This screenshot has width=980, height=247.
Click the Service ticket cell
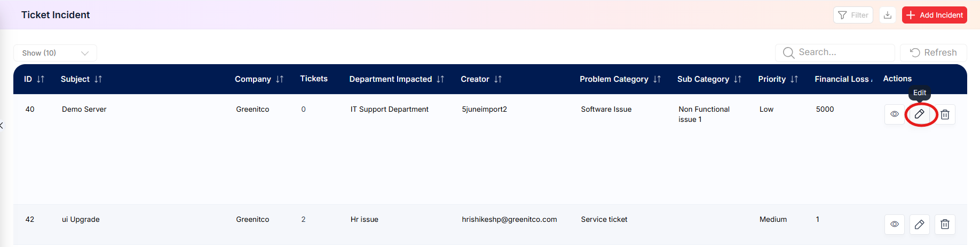point(604,219)
